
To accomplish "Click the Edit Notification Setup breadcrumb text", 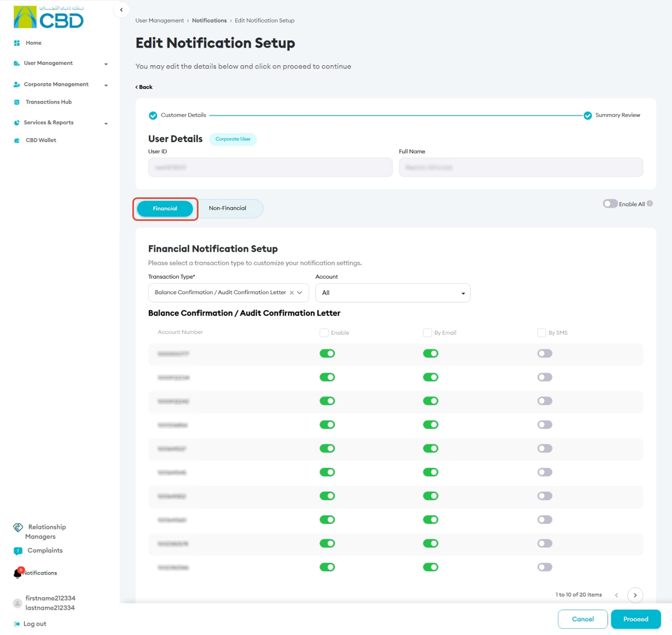I will [x=265, y=21].
